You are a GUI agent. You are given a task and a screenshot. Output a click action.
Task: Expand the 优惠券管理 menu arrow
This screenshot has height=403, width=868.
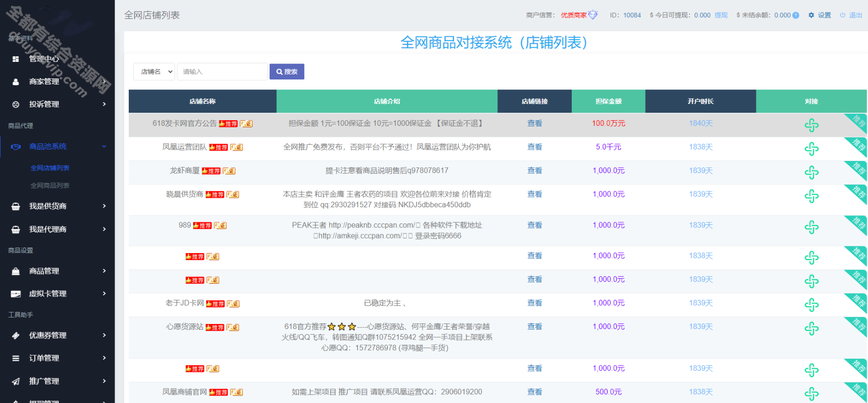(104, 335)
